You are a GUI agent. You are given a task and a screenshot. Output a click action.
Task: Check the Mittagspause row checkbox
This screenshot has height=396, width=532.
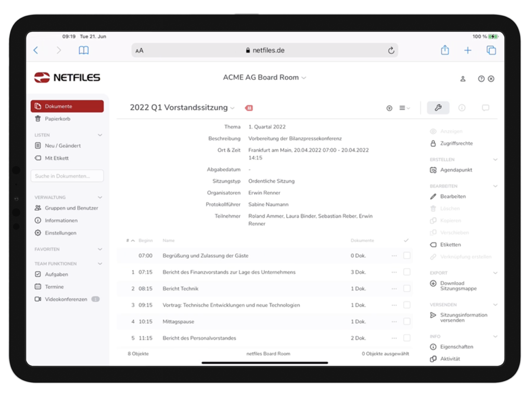407,321
